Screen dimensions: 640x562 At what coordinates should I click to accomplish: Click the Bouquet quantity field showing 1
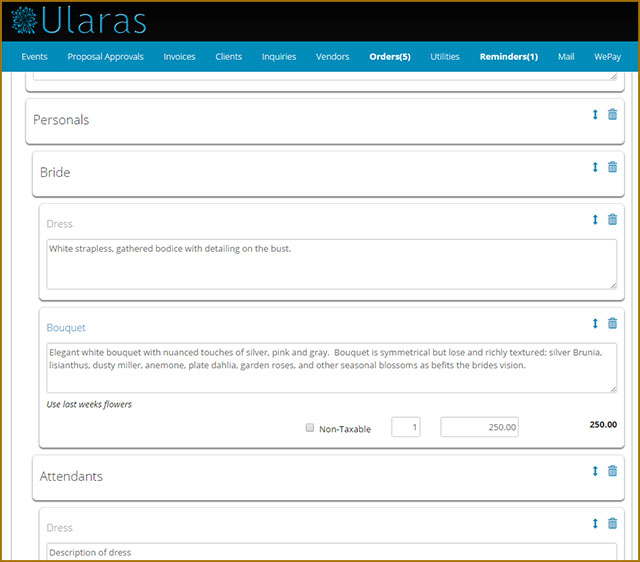click(406, 427)
